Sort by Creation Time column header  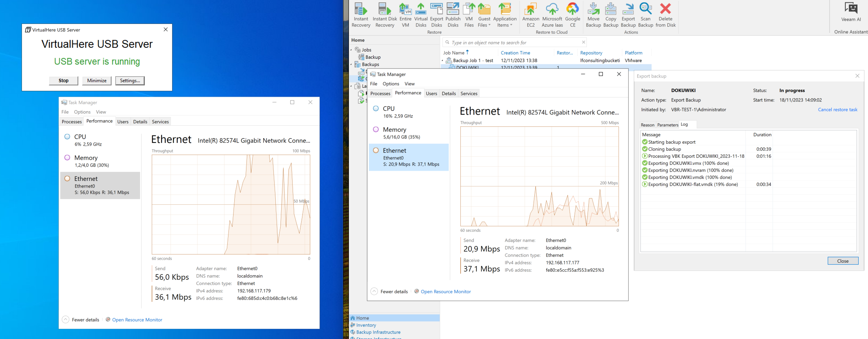516,53
